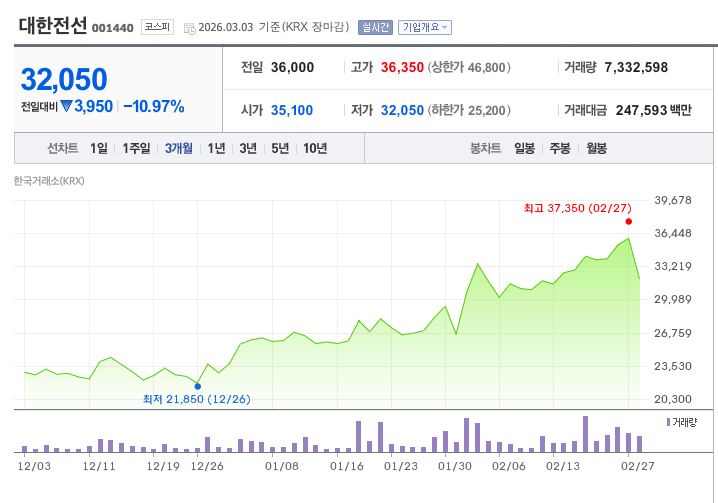This screenshot has width=718, height=503.
Task: Click the blue 최저 21,850 marker dot
Action: point(198,386)
